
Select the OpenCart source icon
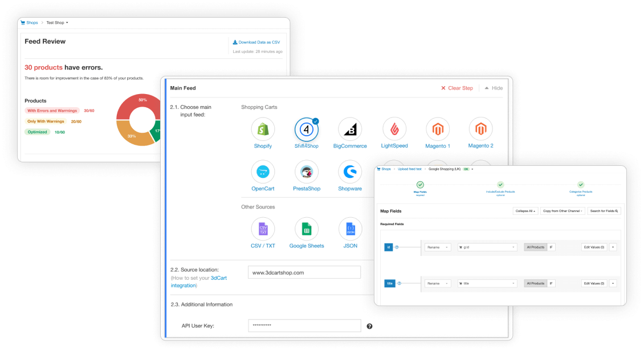pos(263,172)
